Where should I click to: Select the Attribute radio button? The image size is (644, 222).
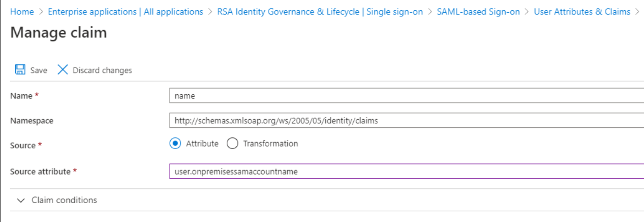pyautogui.click(x=174, y=144)
